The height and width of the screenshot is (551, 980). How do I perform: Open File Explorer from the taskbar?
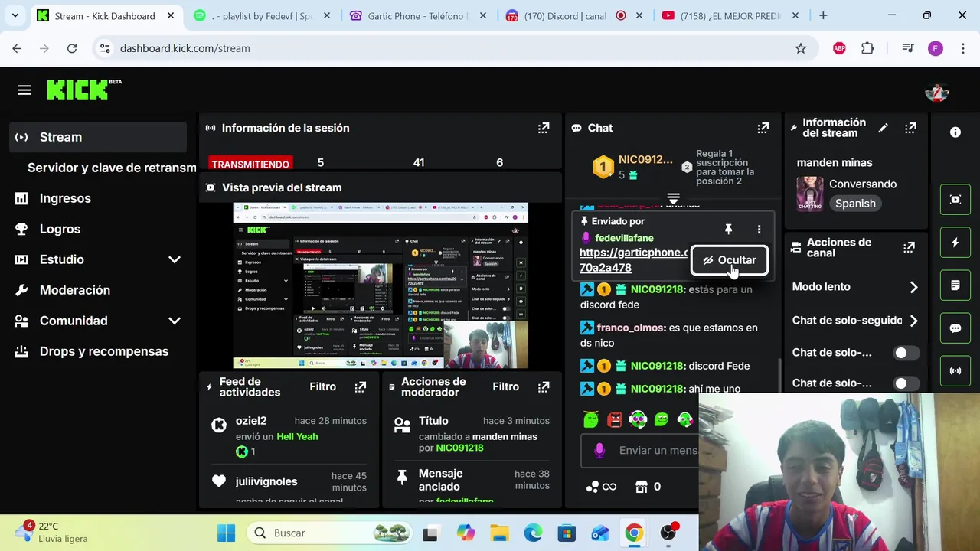499,533
